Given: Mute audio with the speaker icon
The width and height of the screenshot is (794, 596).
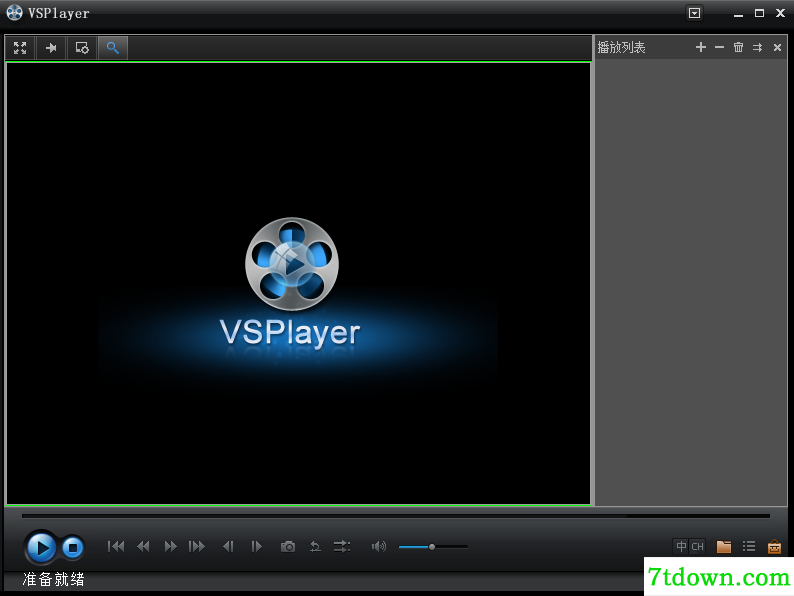Looking at the screenshot, I should click(x=379, y=546).
